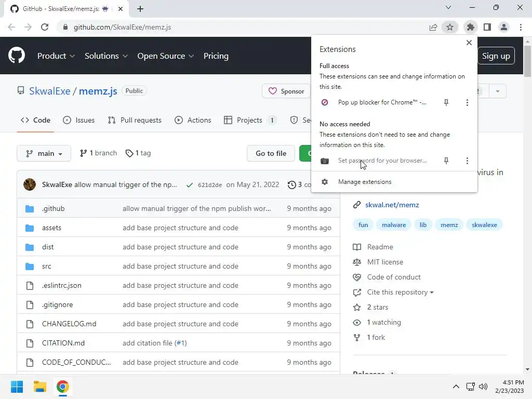This screenshot has height=399, width=532.
Task: Open the Pricing page
Action: (216, 56)
